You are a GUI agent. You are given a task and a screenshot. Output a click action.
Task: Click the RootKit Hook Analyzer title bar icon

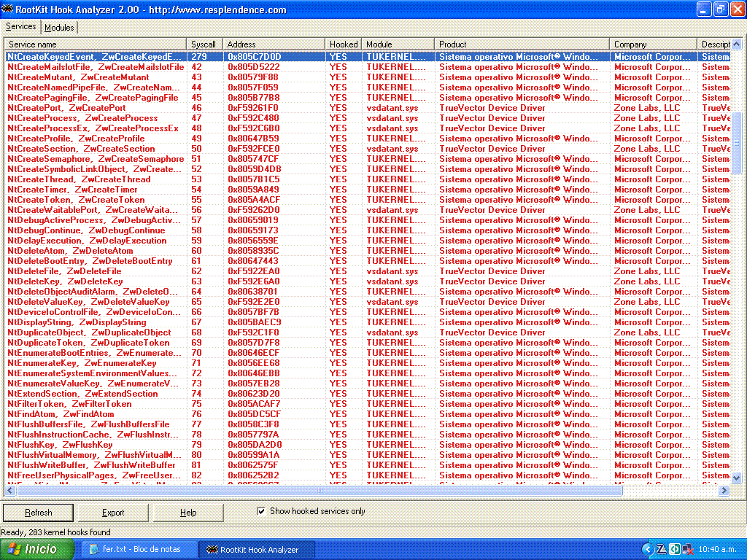(7, 9)
